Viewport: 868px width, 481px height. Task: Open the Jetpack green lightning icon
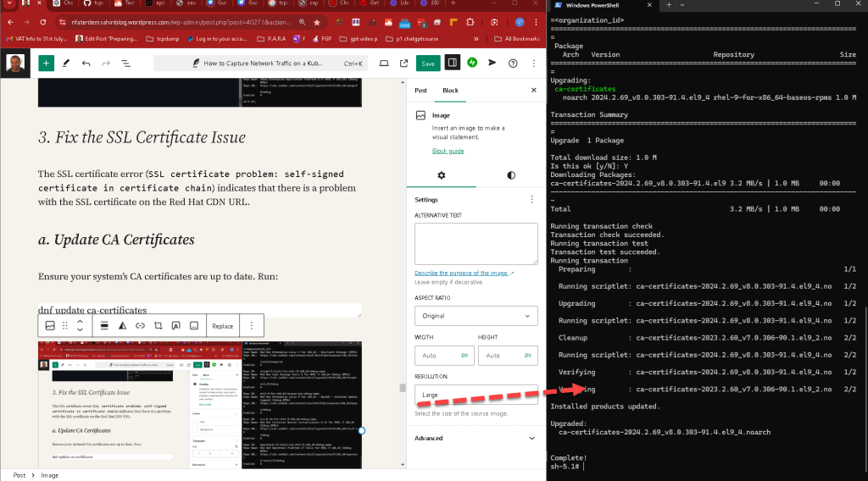[x=472, y=63]
